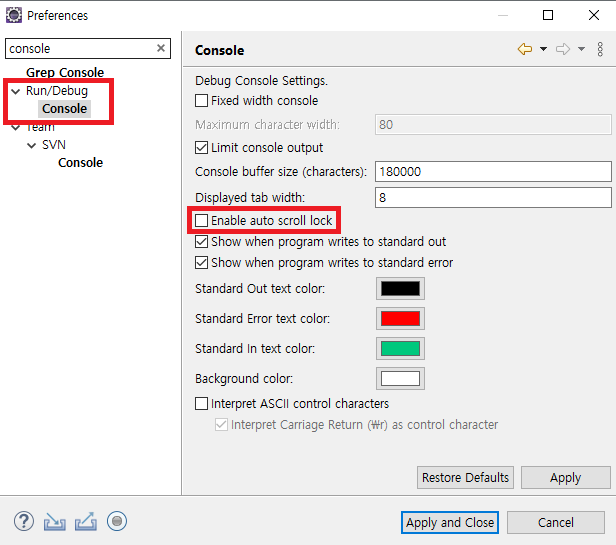The height and width of the screenshot is (545, 616).
Task: Click the import preferences icon
Action: pos(55,522)
